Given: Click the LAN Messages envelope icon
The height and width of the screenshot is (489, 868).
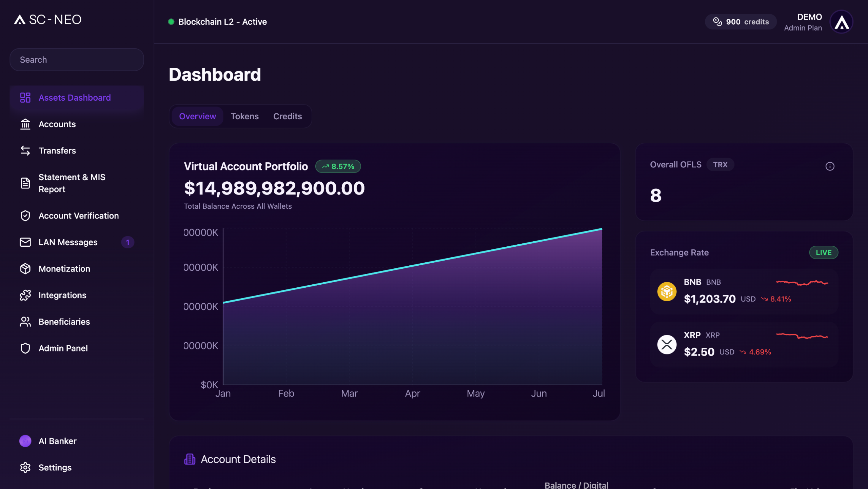Looking at the screenshot, I should (x=25, y=242).
